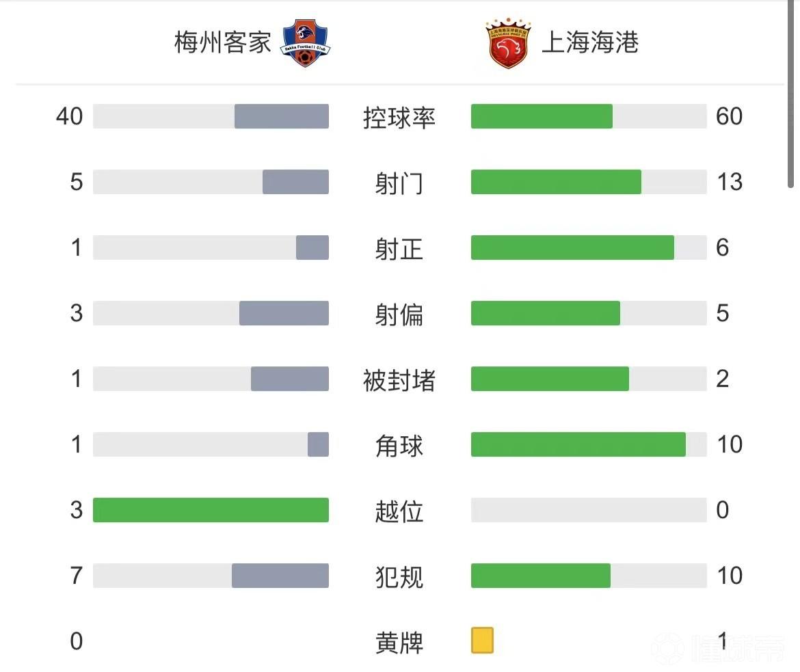Click the 射正 stat label
Viewport: 800px width, 672px height.
(399, 248)
